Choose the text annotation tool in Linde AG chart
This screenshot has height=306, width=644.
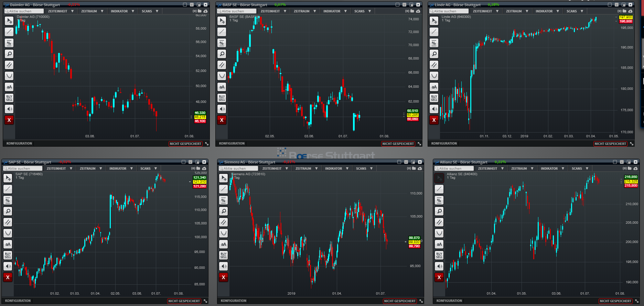coord(434,87)
